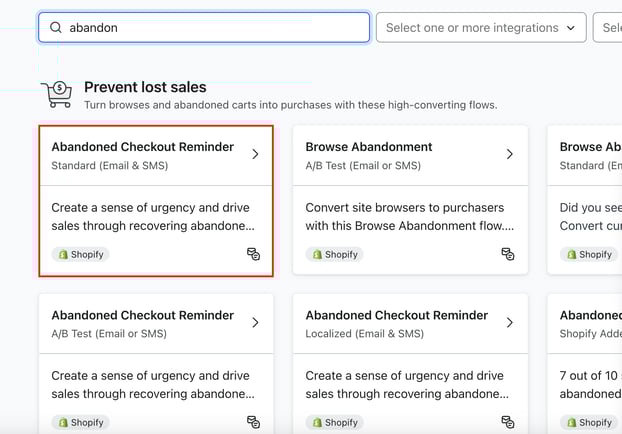Click Shopify badge on A/B Test Abandoned Checkout card
The image size is (622, 434).
tap(79, 422)
